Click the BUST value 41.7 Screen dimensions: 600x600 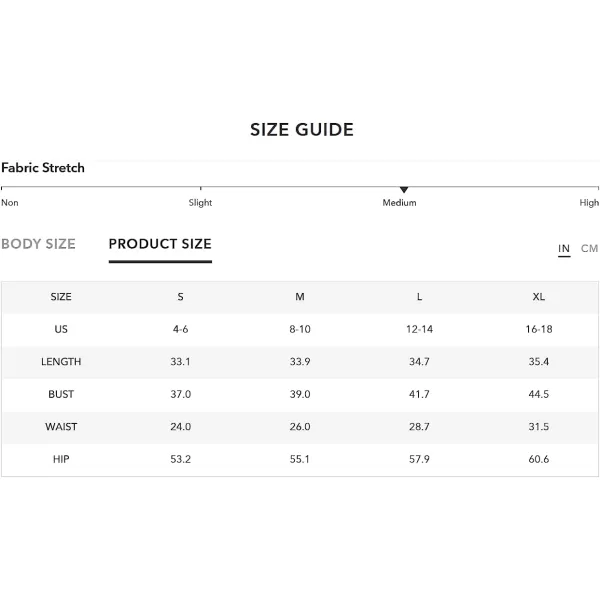tap(419, 394)
